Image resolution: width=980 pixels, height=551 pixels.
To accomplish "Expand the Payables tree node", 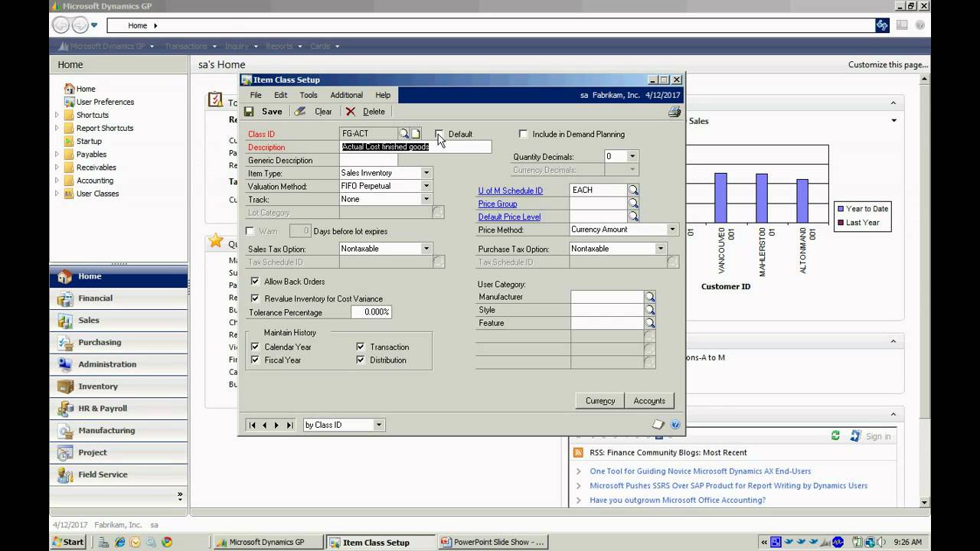I will click(x=57, y=155).
